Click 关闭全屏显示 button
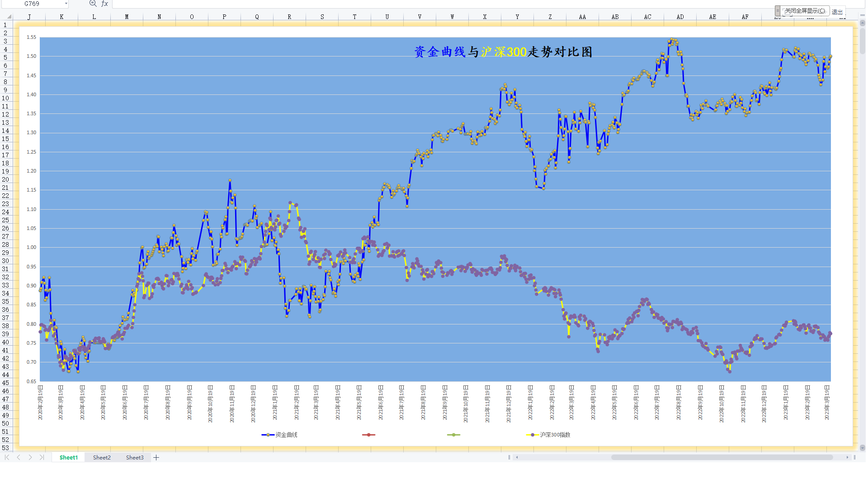868x488 pixels. 805,11
